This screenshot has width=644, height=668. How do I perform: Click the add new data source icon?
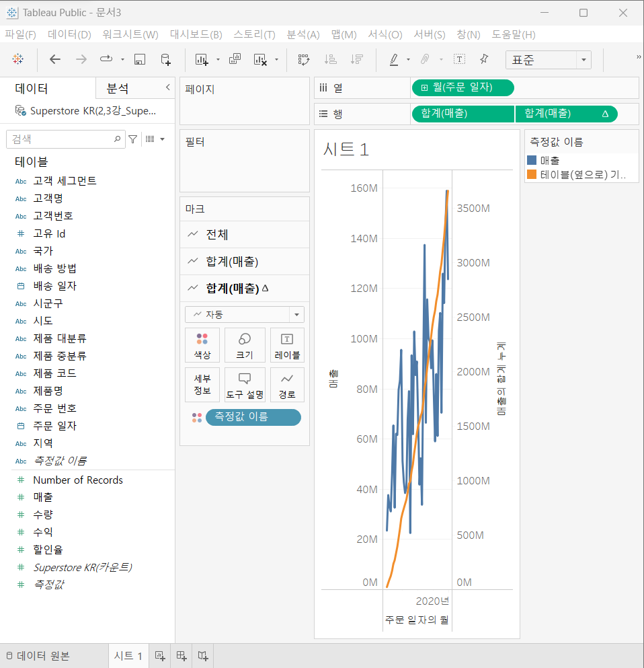166,60
